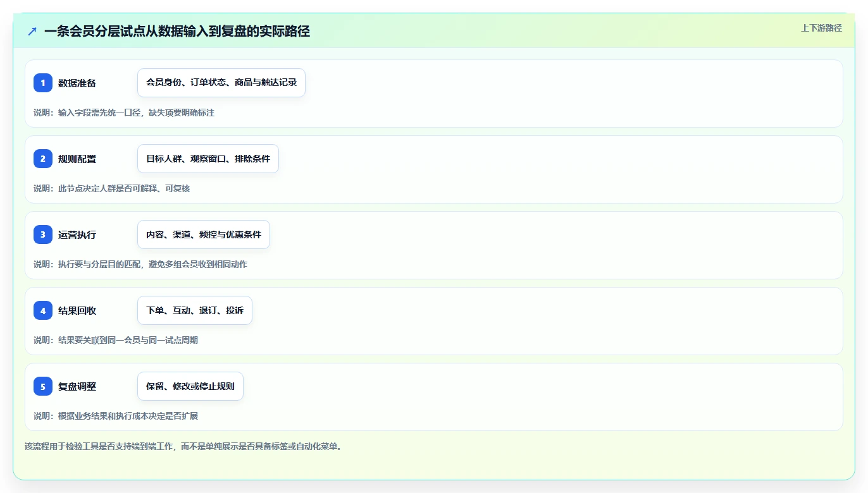
Task: Select the 会员身份、订单状态、商品与触达记录 chip
Action: click(x=221, y=83)
